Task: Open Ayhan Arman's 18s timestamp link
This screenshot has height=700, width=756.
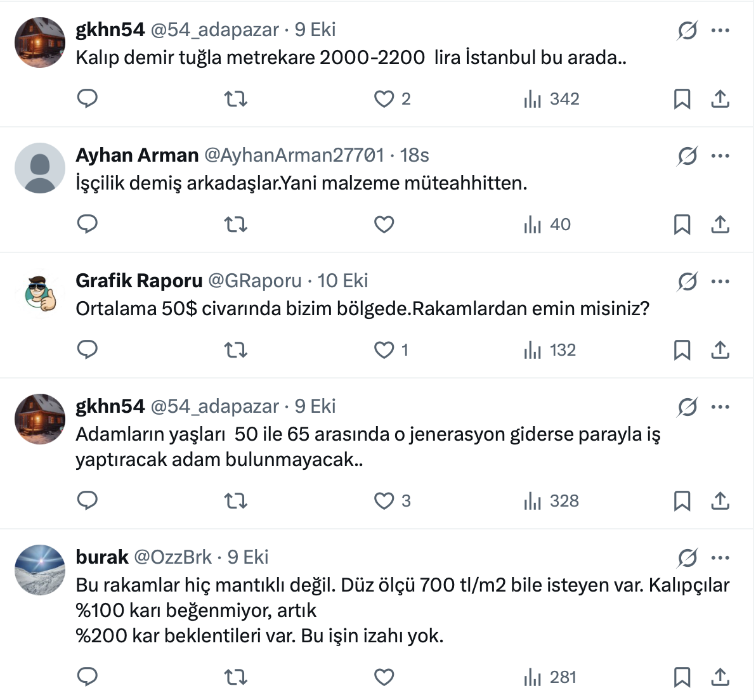Action: [x=415, y=155]
